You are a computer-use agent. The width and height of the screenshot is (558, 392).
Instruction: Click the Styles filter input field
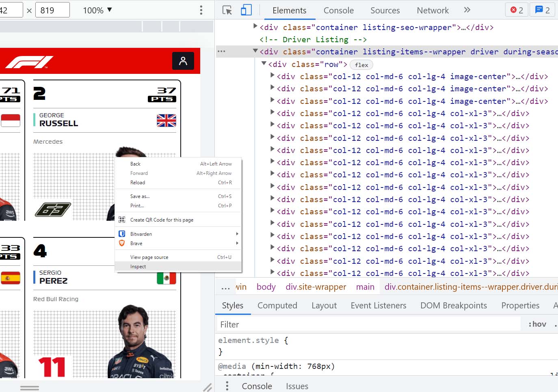click(x=368, y=324)
